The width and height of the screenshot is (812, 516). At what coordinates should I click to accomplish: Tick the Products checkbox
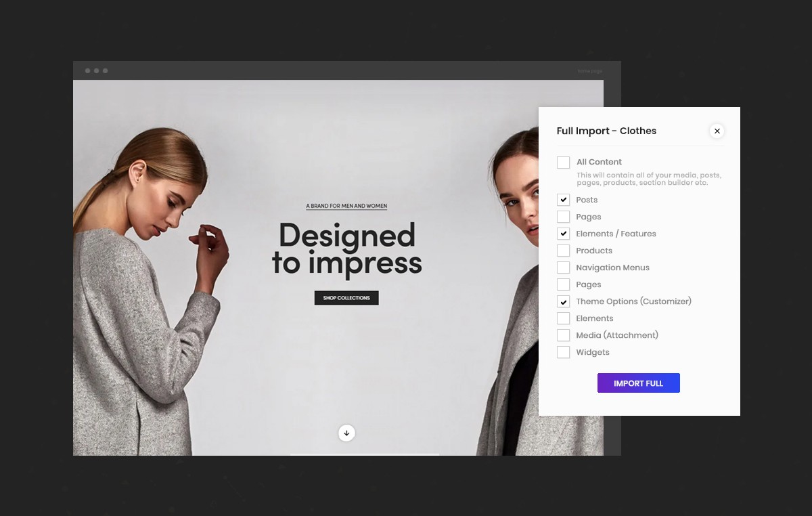(563, 251)
